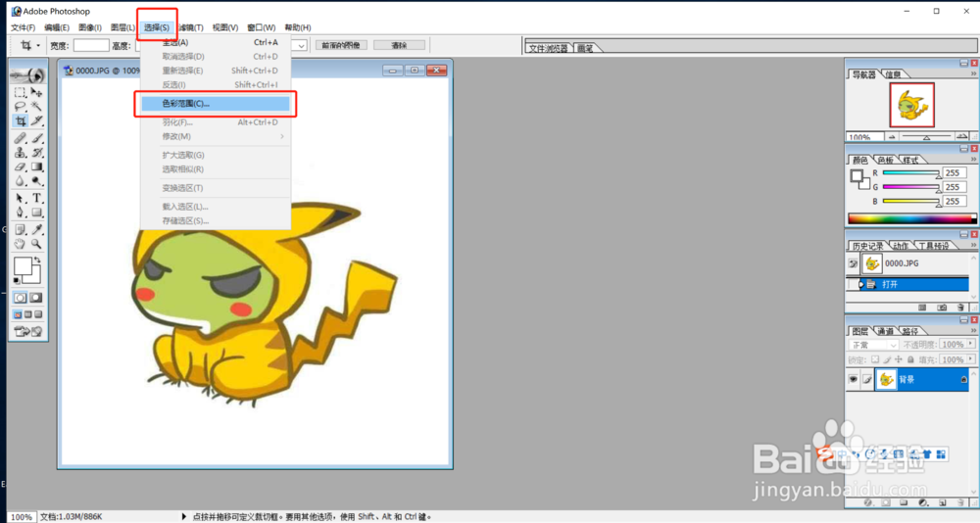Open 文件浏览器 palette well tab
Image resolution: width=980 pixels, height=523 pixels.
(548, 48)
